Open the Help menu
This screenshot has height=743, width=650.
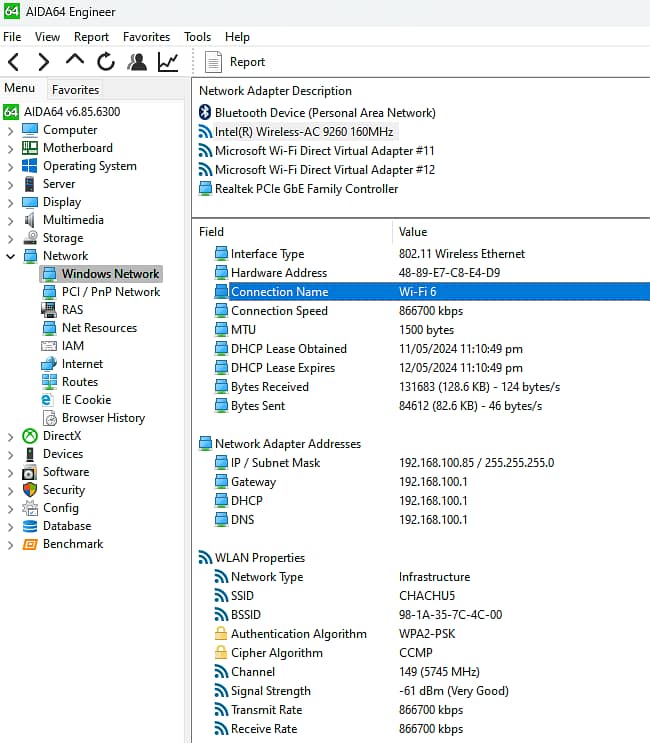(x=237, y=37)
